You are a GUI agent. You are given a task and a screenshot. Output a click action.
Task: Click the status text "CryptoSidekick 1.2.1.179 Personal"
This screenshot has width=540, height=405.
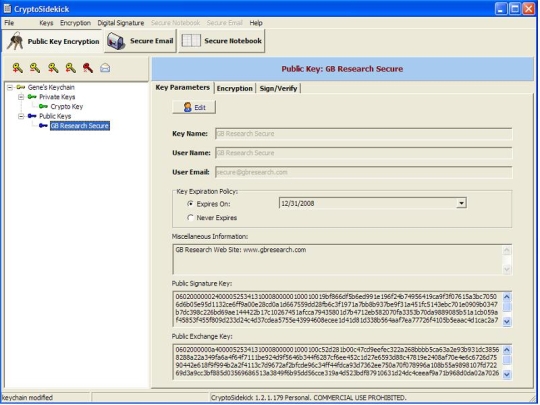click(261, 397)
